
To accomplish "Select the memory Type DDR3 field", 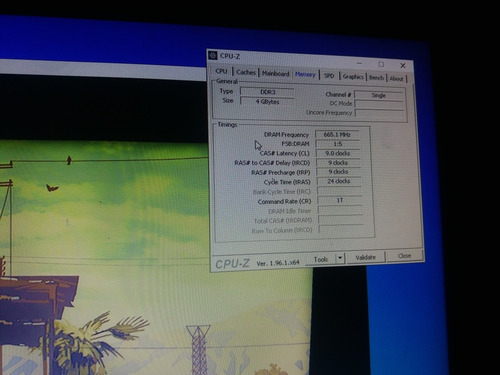I will tap(267, 92).
